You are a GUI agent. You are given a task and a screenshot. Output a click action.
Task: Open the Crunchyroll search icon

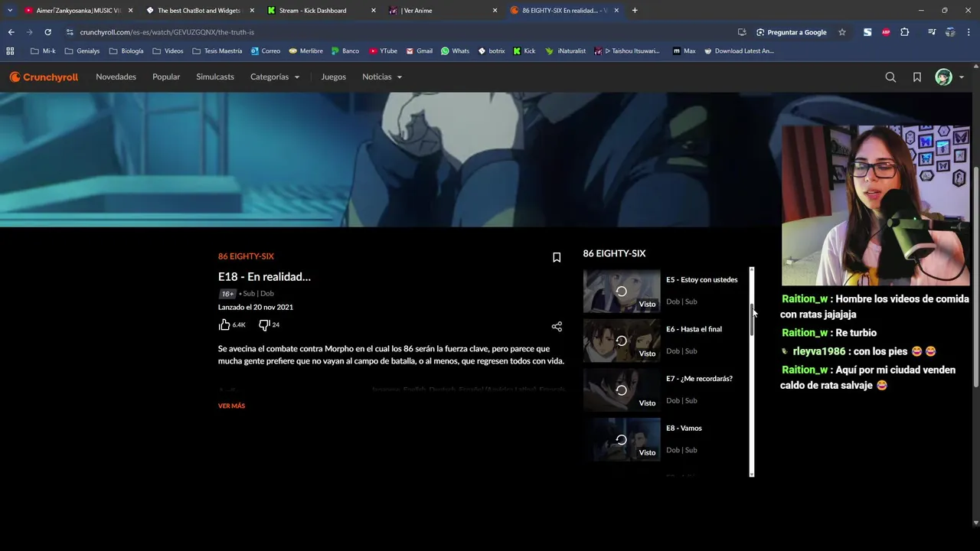point(890,77)
